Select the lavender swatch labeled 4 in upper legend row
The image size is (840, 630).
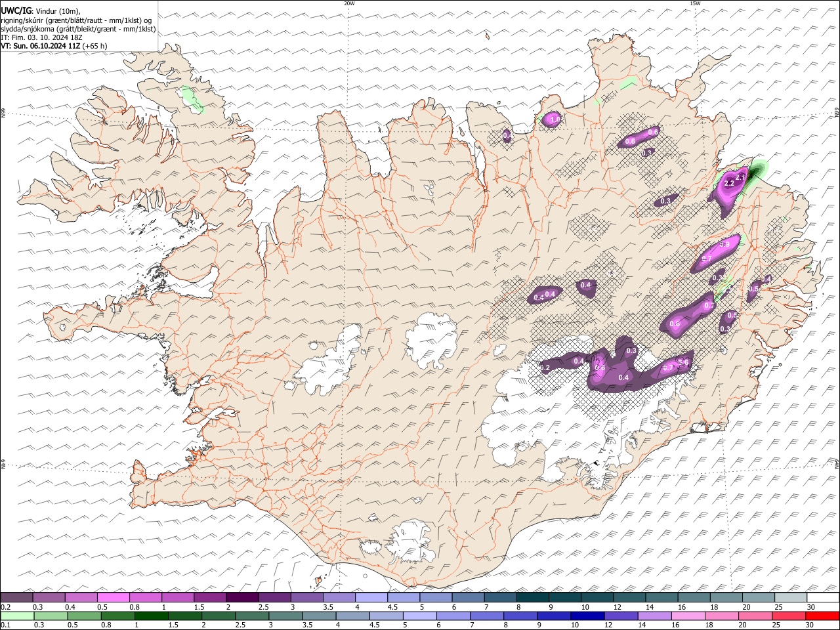click(371, 598)
